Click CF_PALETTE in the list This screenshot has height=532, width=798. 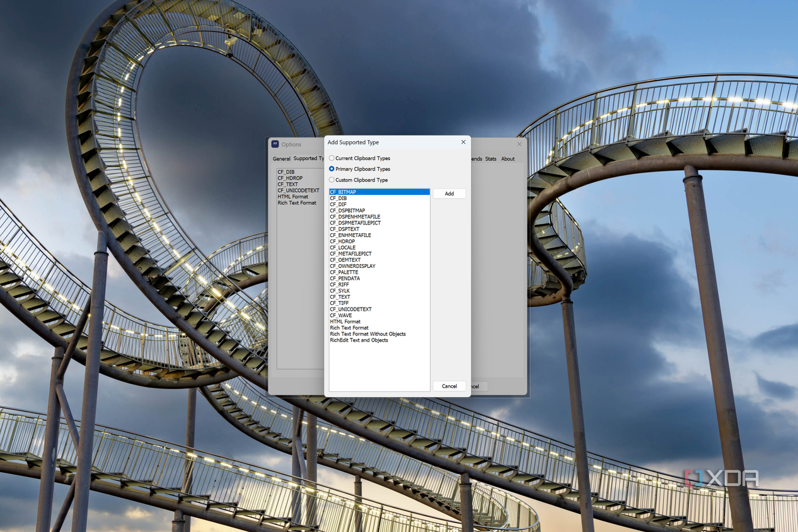379,272
